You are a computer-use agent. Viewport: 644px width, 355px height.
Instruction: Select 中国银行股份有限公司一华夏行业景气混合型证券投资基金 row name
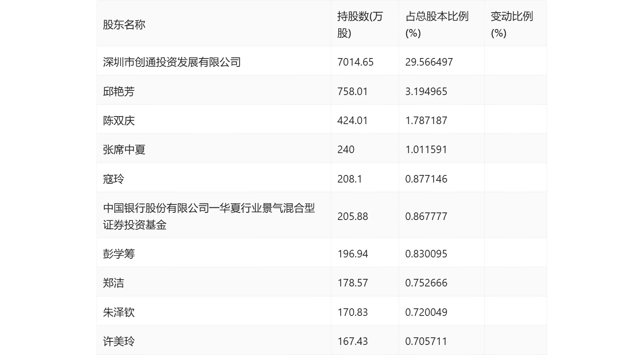[209, 217]
